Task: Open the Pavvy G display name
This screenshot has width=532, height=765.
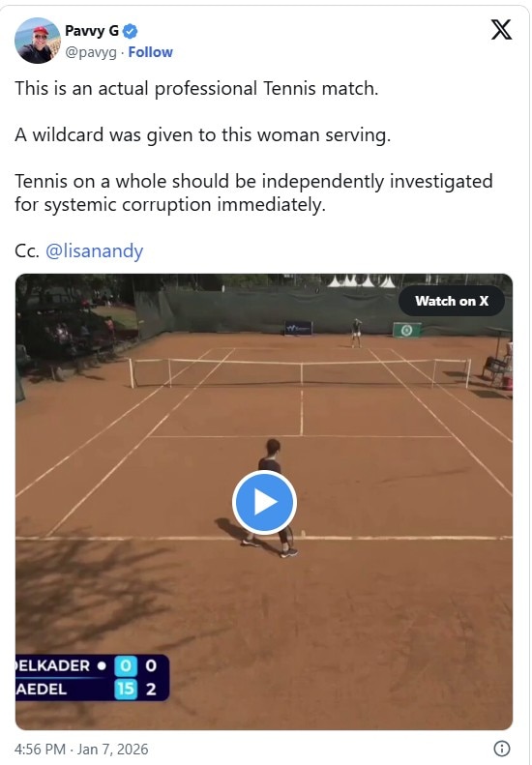Action: [x=92, y=31]
